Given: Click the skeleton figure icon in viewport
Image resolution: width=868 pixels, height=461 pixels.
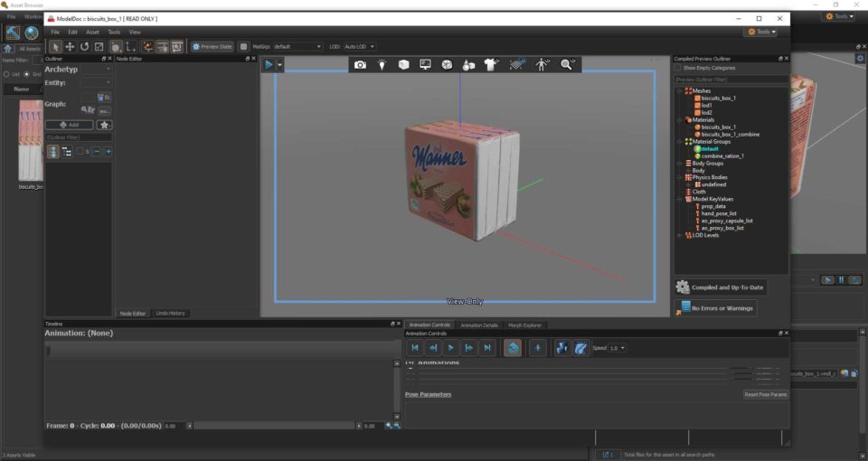Looking at the screenshot, I should point(542,65).
